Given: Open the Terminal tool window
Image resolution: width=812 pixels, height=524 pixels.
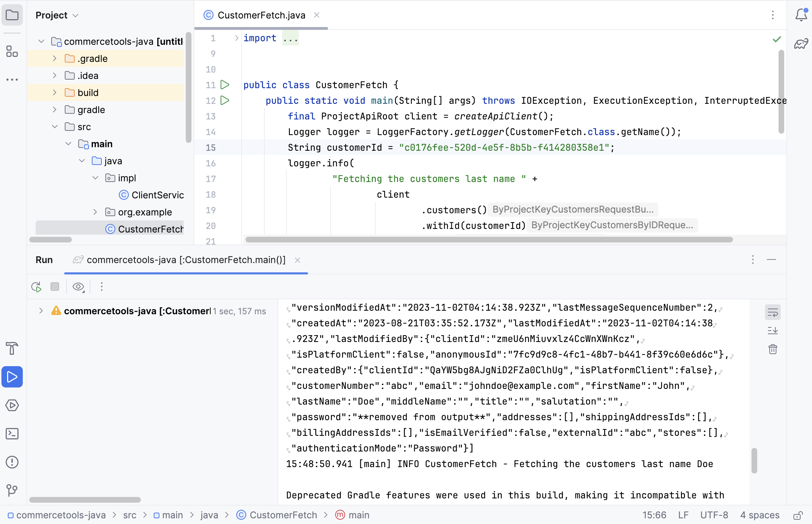Looking at the screenshot, I should pyautogui.click(x=12, y=434).
